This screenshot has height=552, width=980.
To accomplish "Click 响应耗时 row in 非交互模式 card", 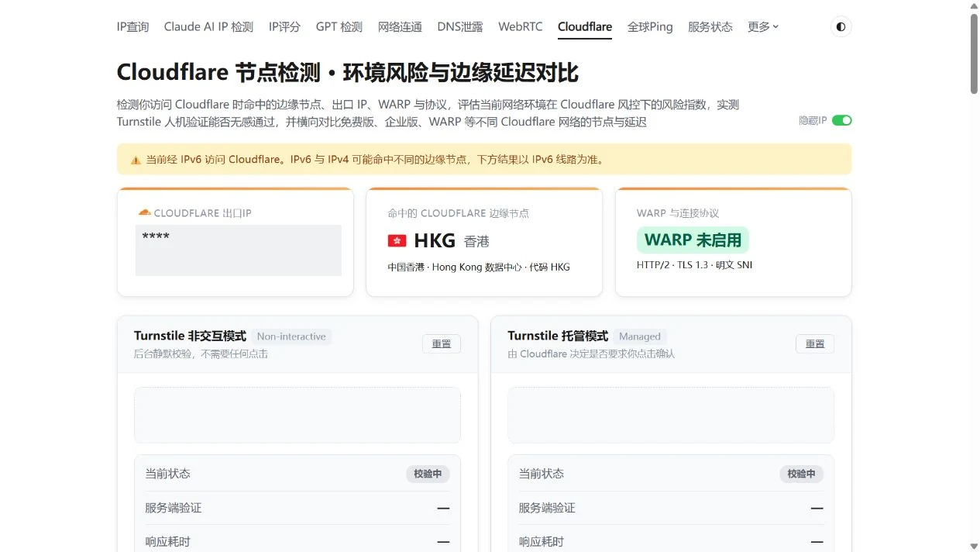I will coord(297,541).
